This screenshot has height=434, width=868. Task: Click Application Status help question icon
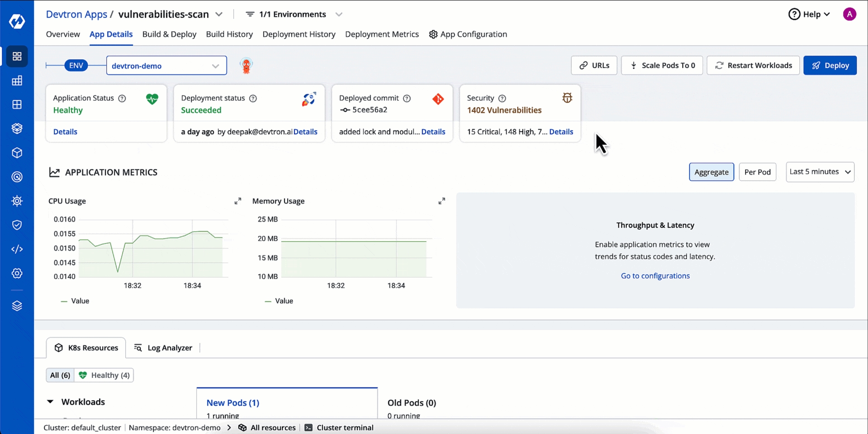[x=122, y=98]
